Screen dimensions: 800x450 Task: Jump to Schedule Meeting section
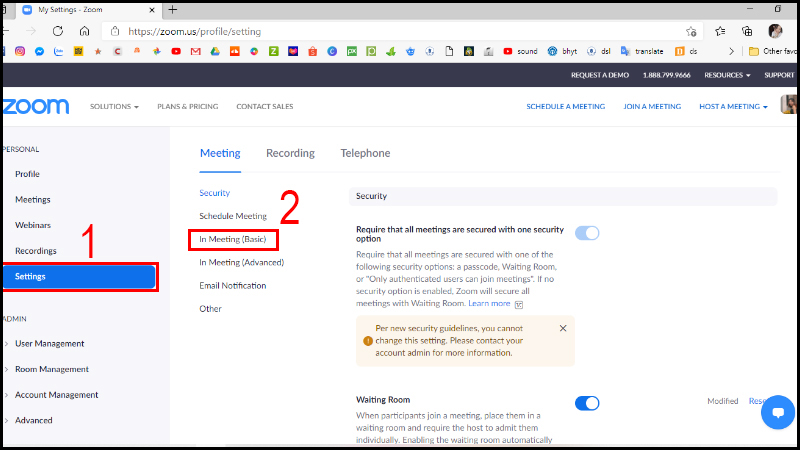tap(233, 216)
